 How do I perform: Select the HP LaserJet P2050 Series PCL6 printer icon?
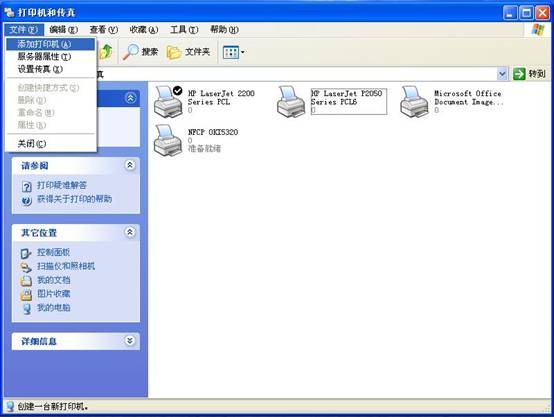[x=291, y=101]
